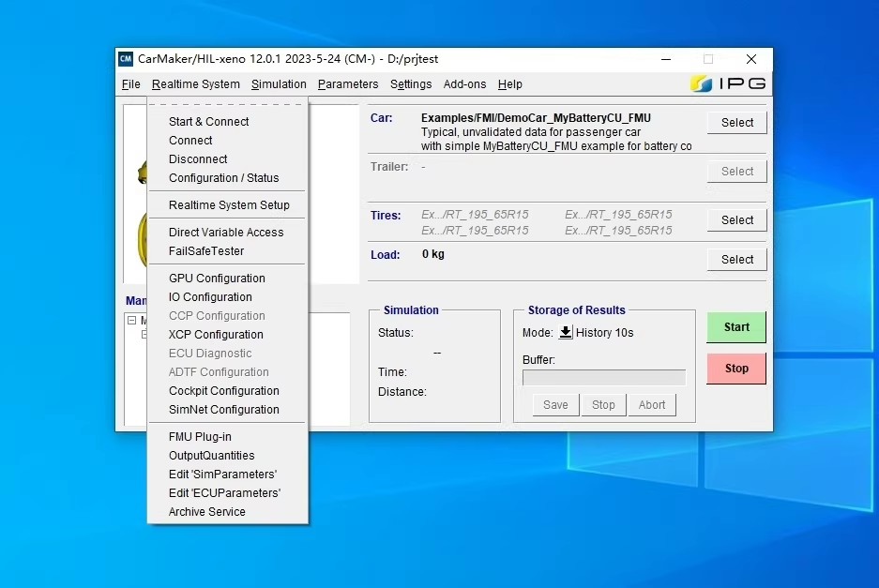Open Direct Variable Access
The width and height of the screenshot is (879, 588).
228,232
